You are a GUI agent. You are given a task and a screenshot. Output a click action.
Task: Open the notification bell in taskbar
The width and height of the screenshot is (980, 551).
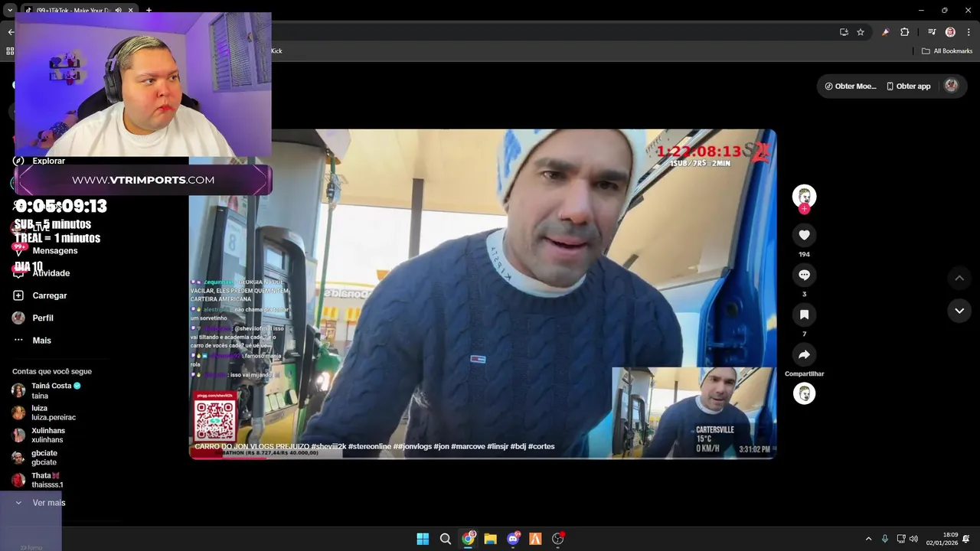click(x=966, y=539)
